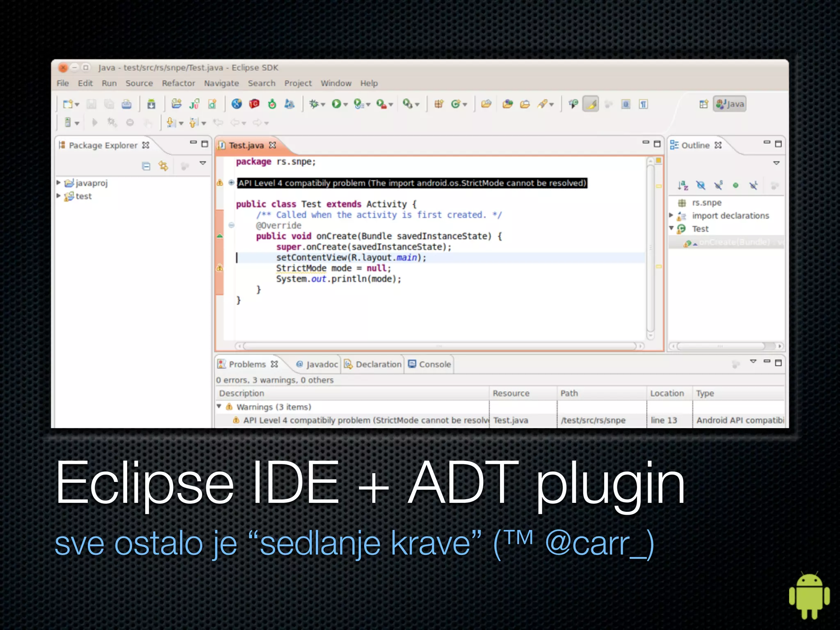Click the warning marker beside StrictMode line
The width and height of the screenshot is (840, 630).
coord(220,268)
